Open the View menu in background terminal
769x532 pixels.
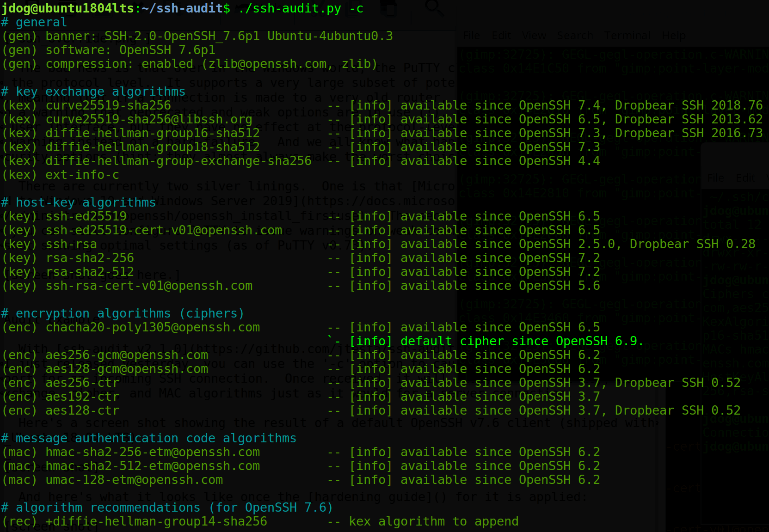click(534, 36)
